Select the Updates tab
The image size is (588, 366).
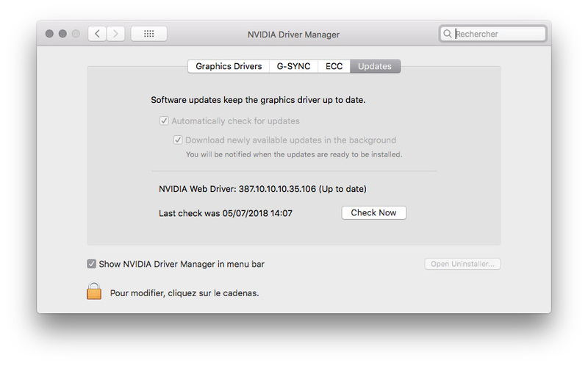click(x=375, y=66)
